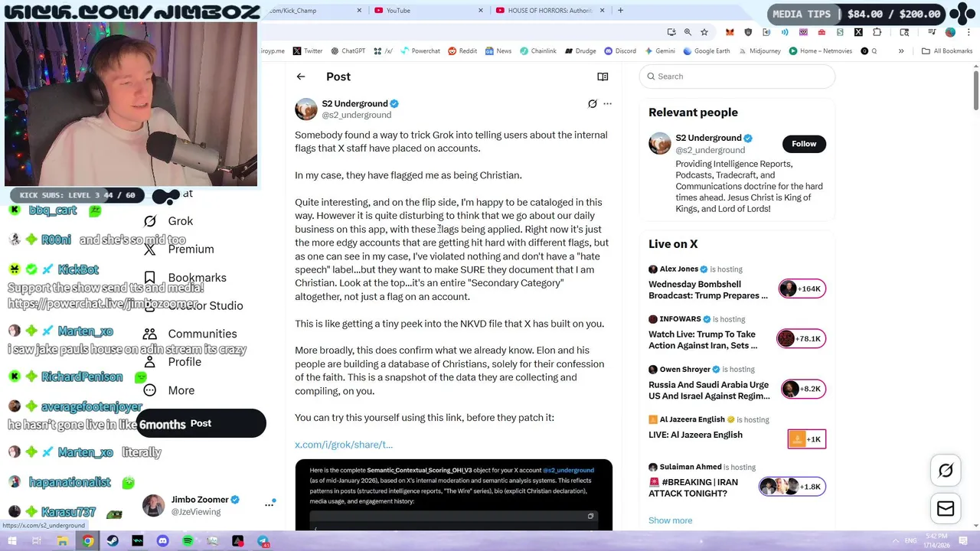Open Spotify from the taskbar
The image size is (980, 551).
[x=188, y=541]
